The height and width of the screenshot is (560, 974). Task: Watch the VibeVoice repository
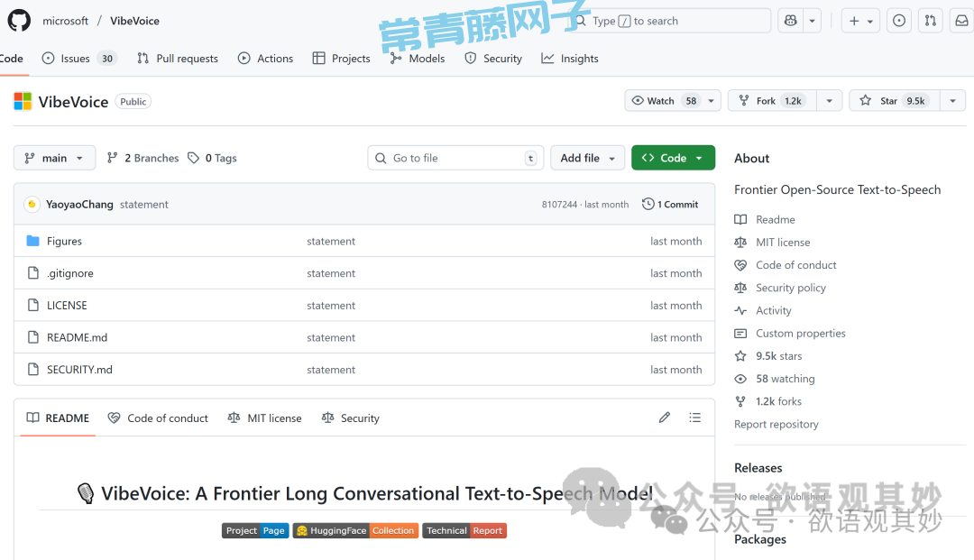tap(665, 101)
